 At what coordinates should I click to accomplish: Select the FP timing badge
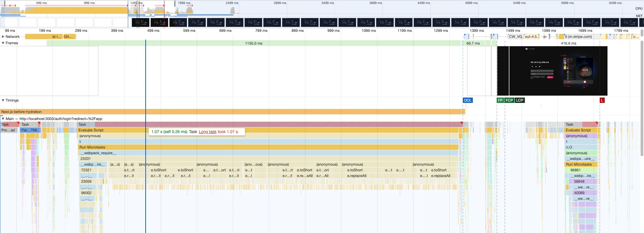500,100
